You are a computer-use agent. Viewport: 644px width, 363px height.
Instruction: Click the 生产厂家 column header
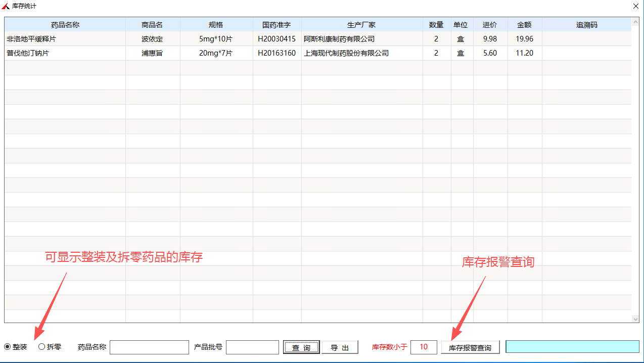click(361, 25)
